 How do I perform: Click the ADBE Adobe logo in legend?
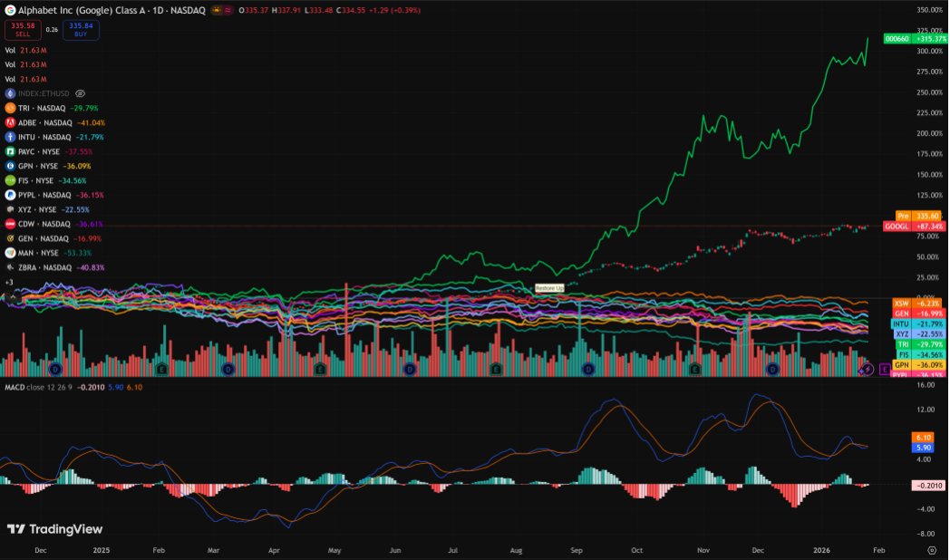point(10,122)
